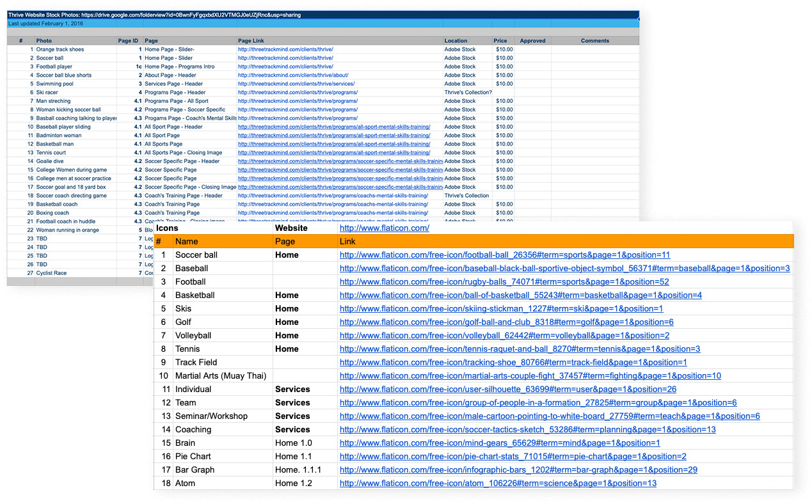Open the page link in the Swimming pool row
Image resolution: width=812 pixels, height=504 pixels.
pos(296,84)
